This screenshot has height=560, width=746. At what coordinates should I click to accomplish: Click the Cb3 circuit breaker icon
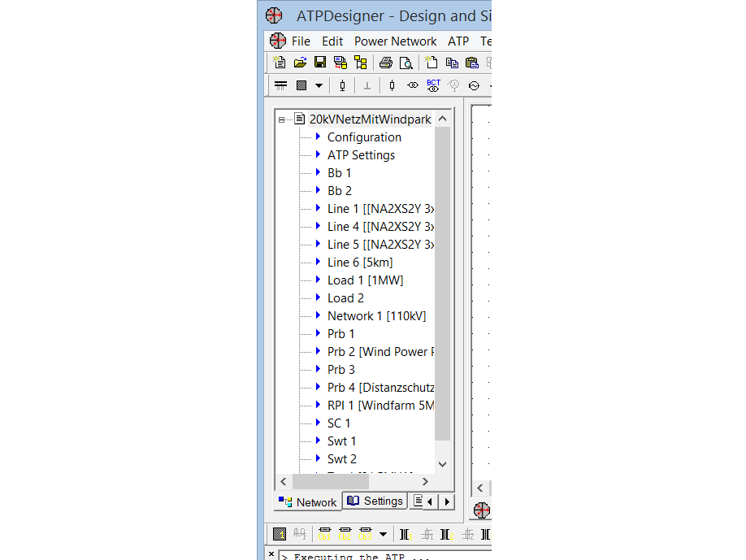[x=365, y=534]
